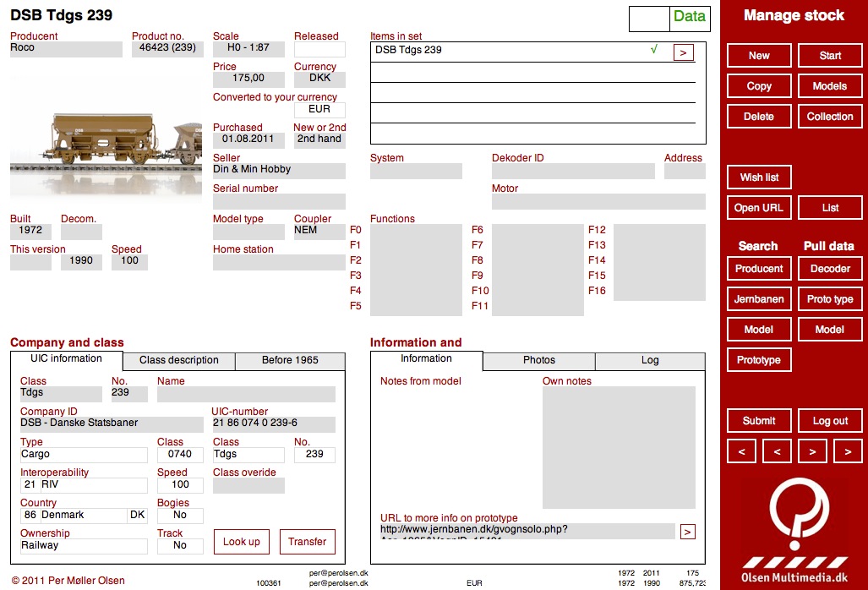
Task: Open the Photos tab
Action: pyautogui.click(x=539, y=360)
